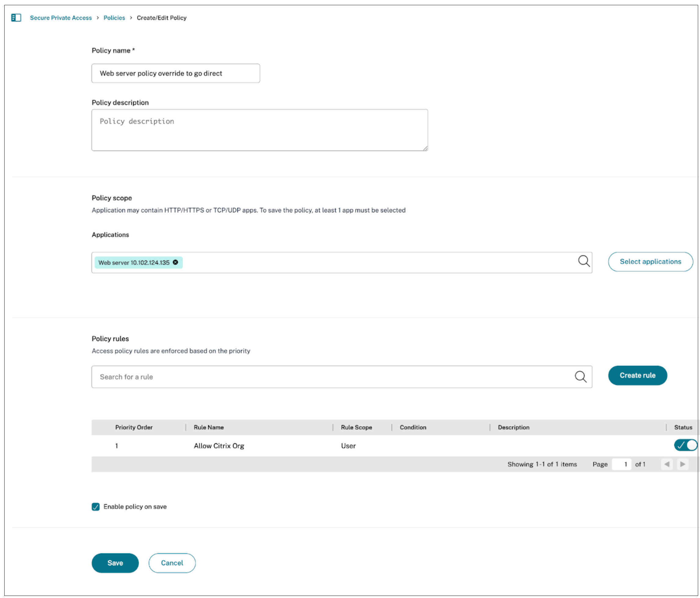The image size is (700, 598).
Task: Click into the Policy name field
Action: [176, 73]
